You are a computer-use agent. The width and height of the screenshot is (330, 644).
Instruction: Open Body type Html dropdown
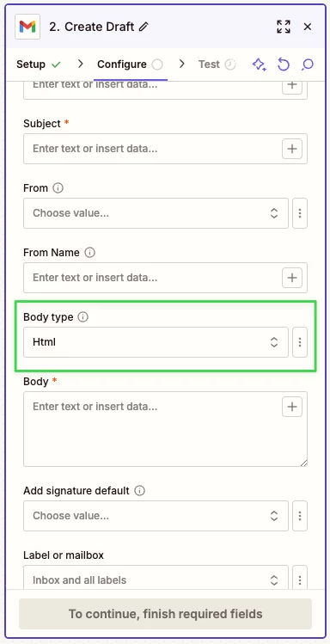point(156,342)
